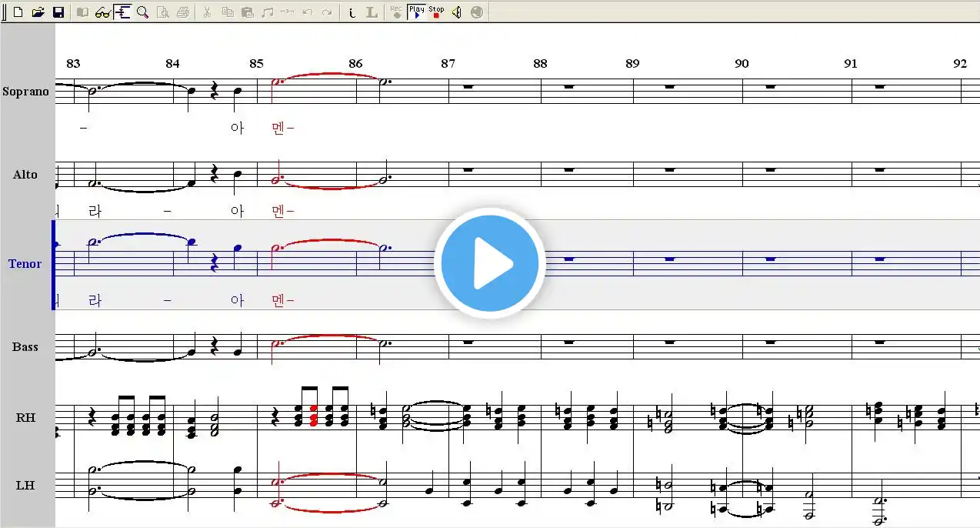Select the LH staff label
The height and width of the screenshot is (528, 980).
click(x=25, y=486)
